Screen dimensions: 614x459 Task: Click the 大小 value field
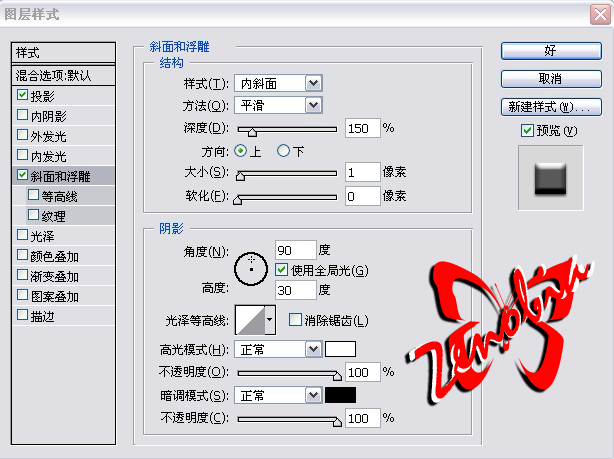(363, 172)
